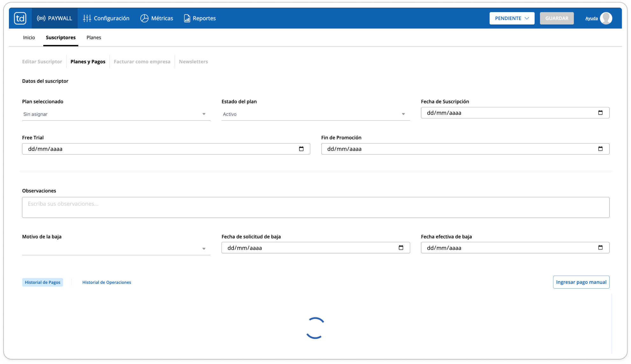
Task: Select the Historial de Pagos tab
Action: click(x=43, y=283)
